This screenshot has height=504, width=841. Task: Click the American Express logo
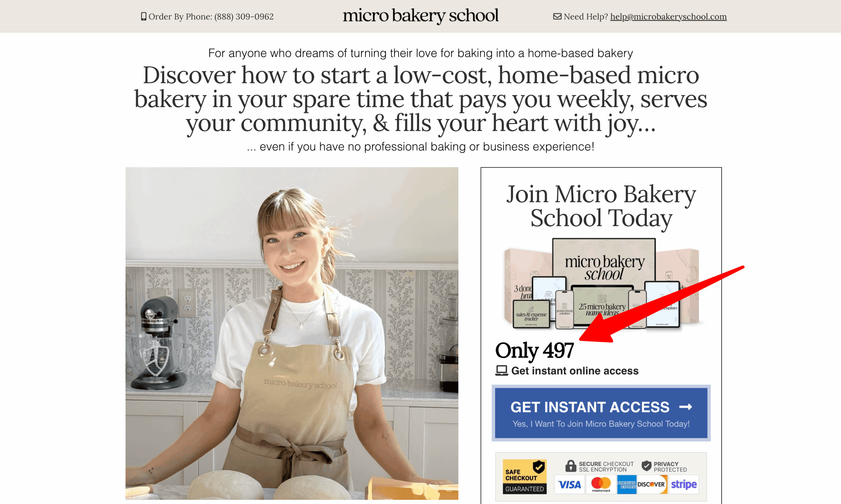tap(626, 485)
